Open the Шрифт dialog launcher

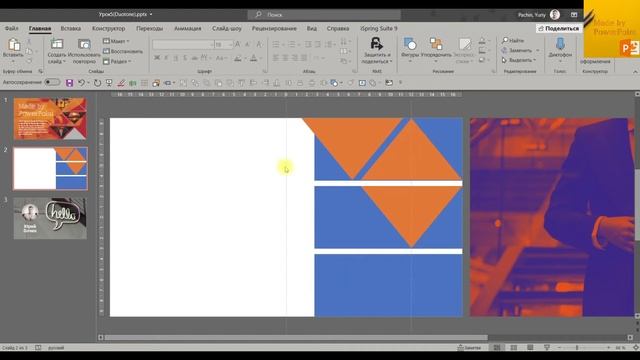click(264, 71)
